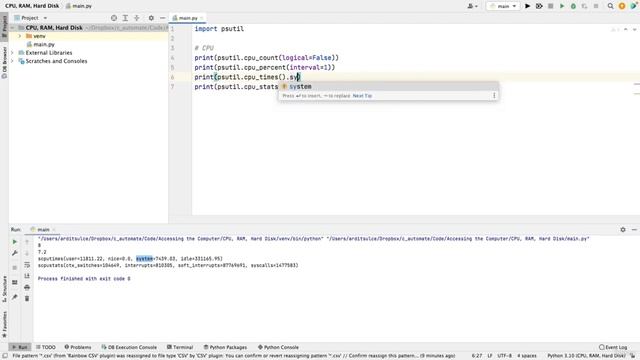640x360 pixels.
Task: Click Python 3.10 interpreter in status bar
Action: pos(586,356)
